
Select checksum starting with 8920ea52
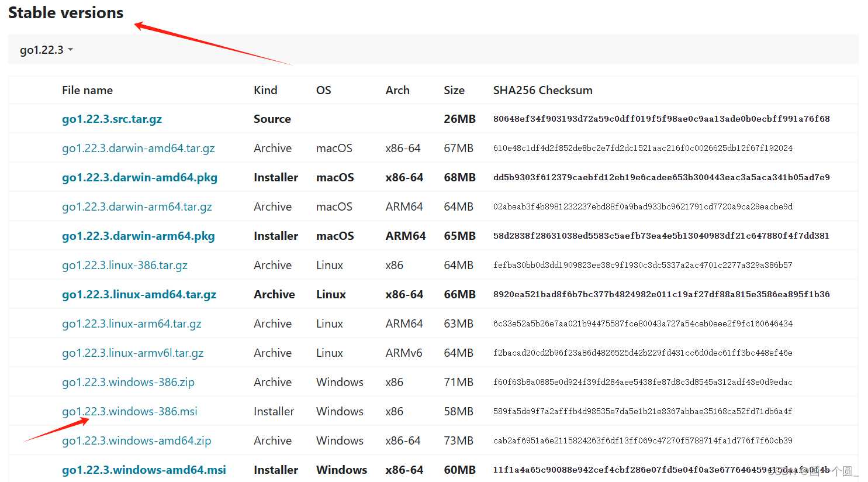click(661, 294)
